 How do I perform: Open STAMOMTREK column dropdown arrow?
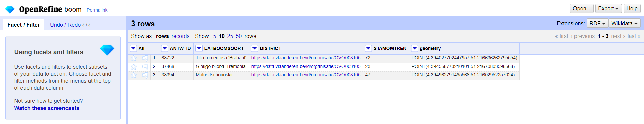(368, 48)
